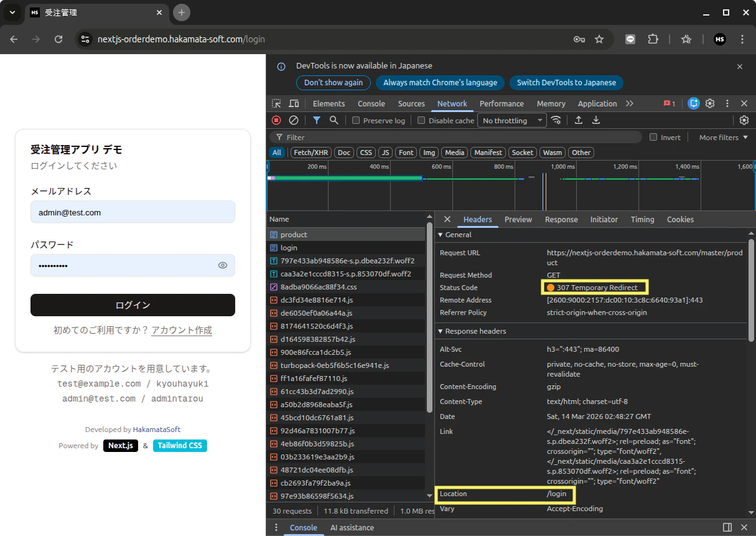
Task: Clear the network log
Action: pyautogui.click(x=294, y=120)
